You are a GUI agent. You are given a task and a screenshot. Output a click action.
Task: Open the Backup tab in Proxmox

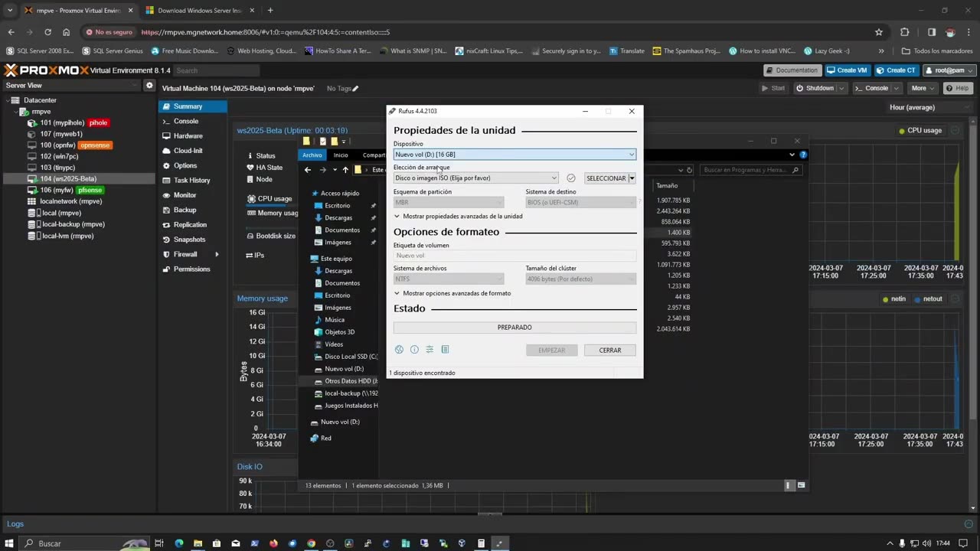(x=193, y=210)
